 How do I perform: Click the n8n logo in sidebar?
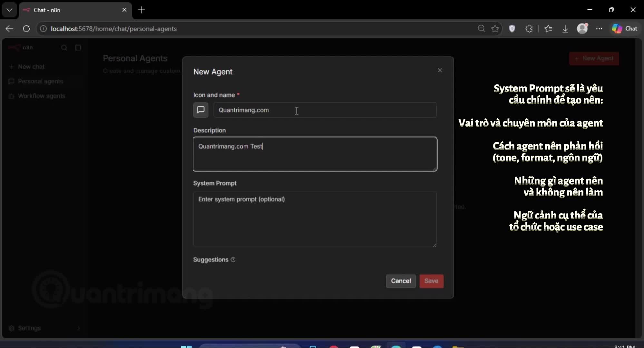click(x=21, y=48)
